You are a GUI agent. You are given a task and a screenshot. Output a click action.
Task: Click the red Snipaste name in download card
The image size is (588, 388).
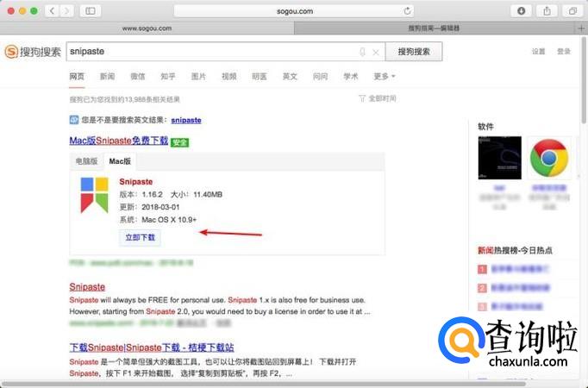click(x=135, y=182)
